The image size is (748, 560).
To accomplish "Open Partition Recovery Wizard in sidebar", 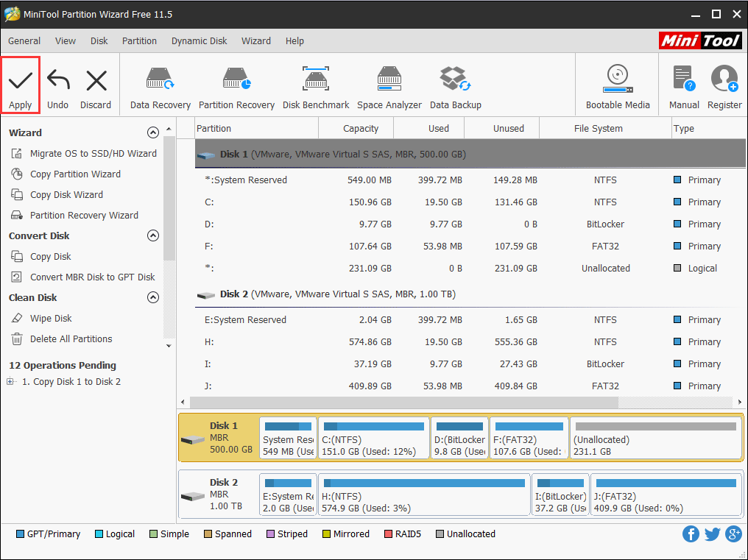I will pyautogui.click(x=75, y=215).
